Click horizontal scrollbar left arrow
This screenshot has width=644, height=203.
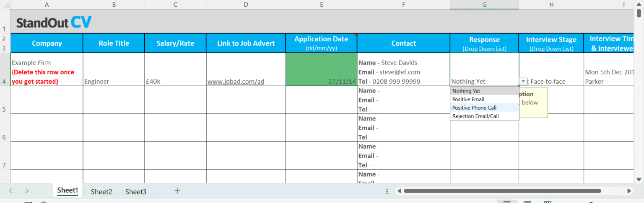400,191
